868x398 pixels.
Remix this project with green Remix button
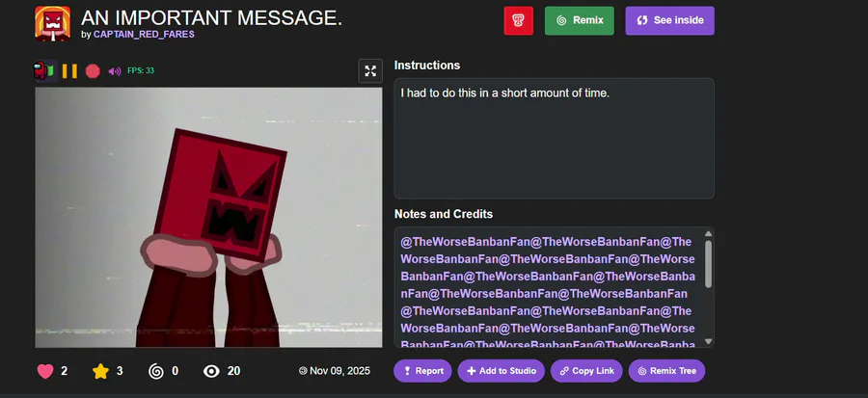(579, 20)
